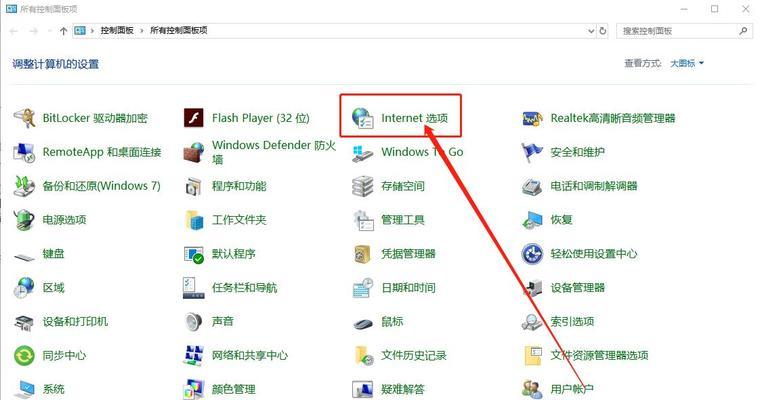Click the 所有控制面板项 breadcrumb segment
The image size is (760, 400).
[x=178, y=31]
